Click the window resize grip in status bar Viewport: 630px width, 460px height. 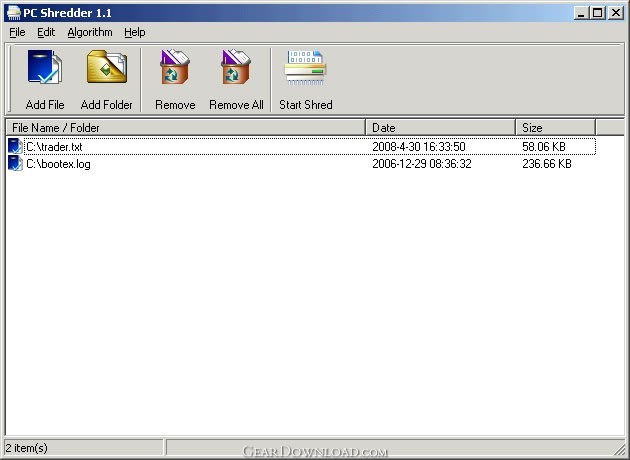point(620,450)
